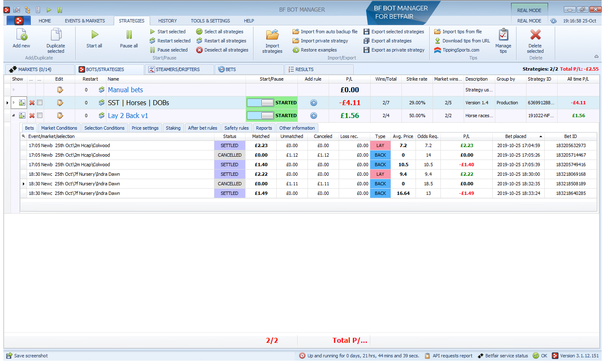Viewport: 605px width, 364px height.
Task: Click the REAL MODE button in title bar
Action: coord(529,10)
